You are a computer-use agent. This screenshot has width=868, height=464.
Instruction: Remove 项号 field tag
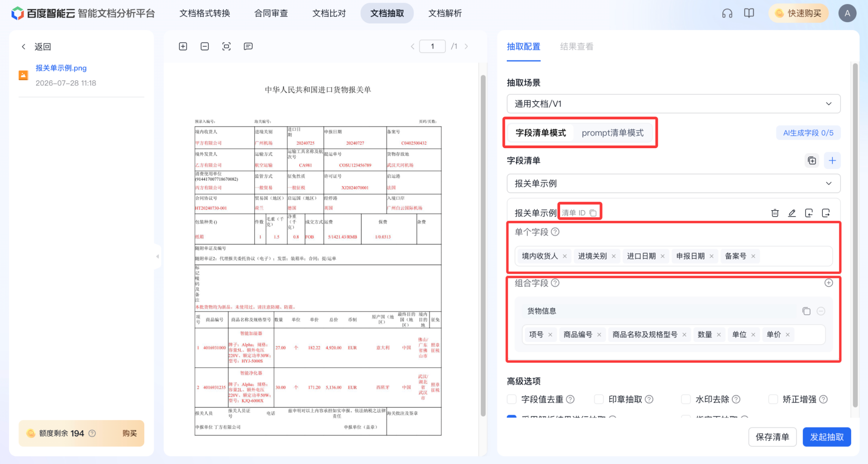[550, 335]
